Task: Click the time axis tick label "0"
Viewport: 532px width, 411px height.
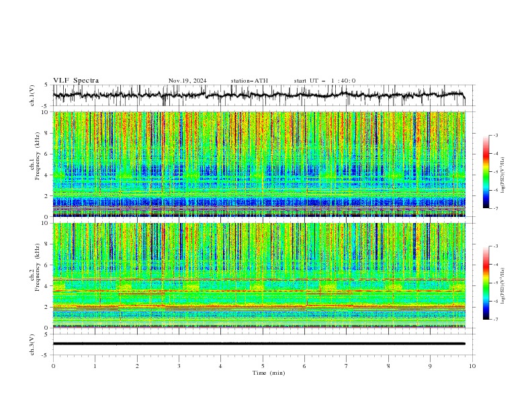Action: [53, 366]
